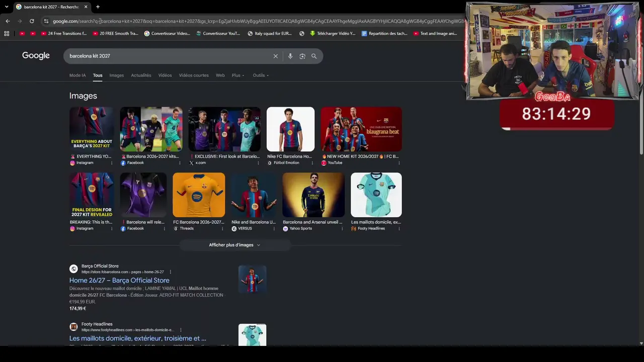Screen dimensions: 644x362
Task: Open the 'Actualités' news tab
Action: click(x=141, y=75)
